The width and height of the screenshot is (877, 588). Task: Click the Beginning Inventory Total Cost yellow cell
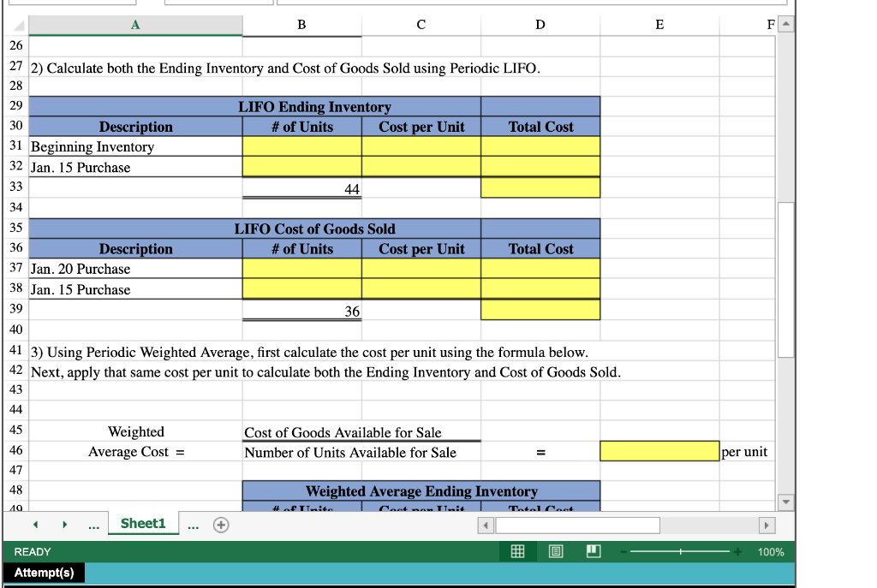[x=540, y=146]
